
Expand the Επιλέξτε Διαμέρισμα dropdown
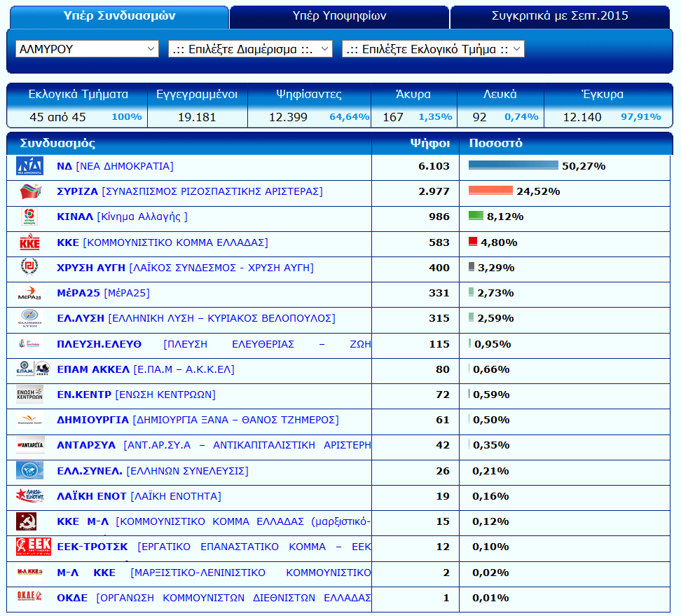coord(250,49)
